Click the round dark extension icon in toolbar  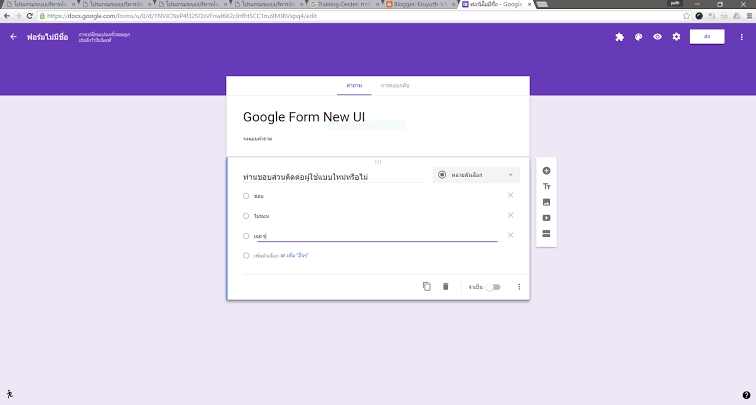(x=699, y=16)
